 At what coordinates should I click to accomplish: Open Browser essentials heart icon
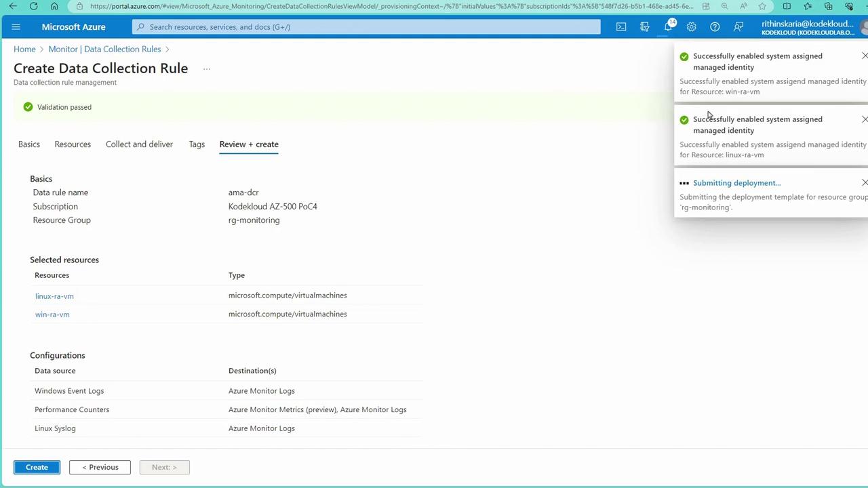849,6
